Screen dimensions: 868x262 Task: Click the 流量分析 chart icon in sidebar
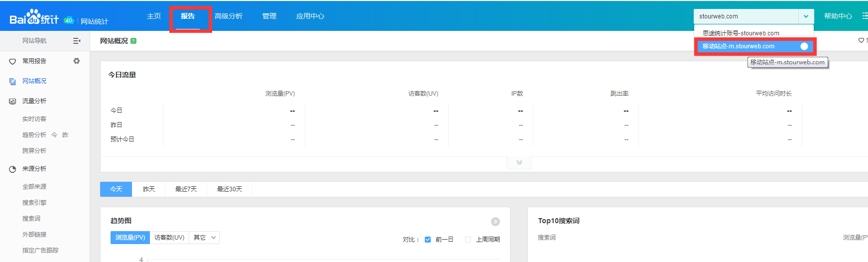coord(12,101)
